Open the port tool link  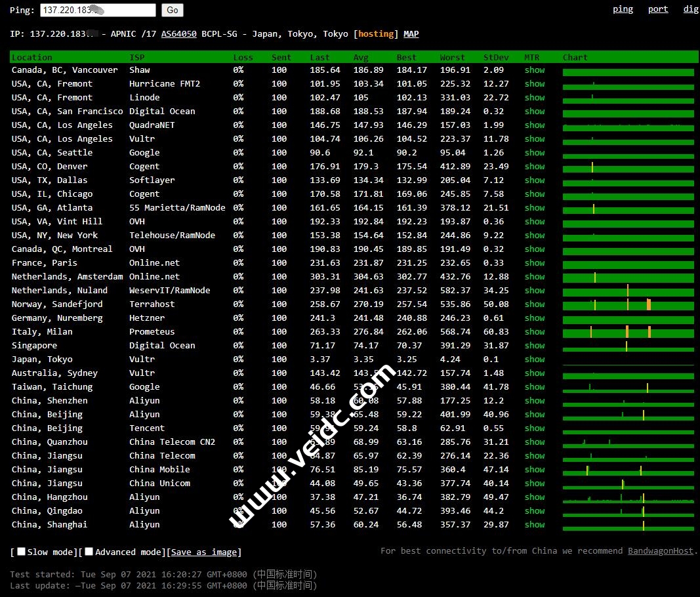[x=658, y=9]
